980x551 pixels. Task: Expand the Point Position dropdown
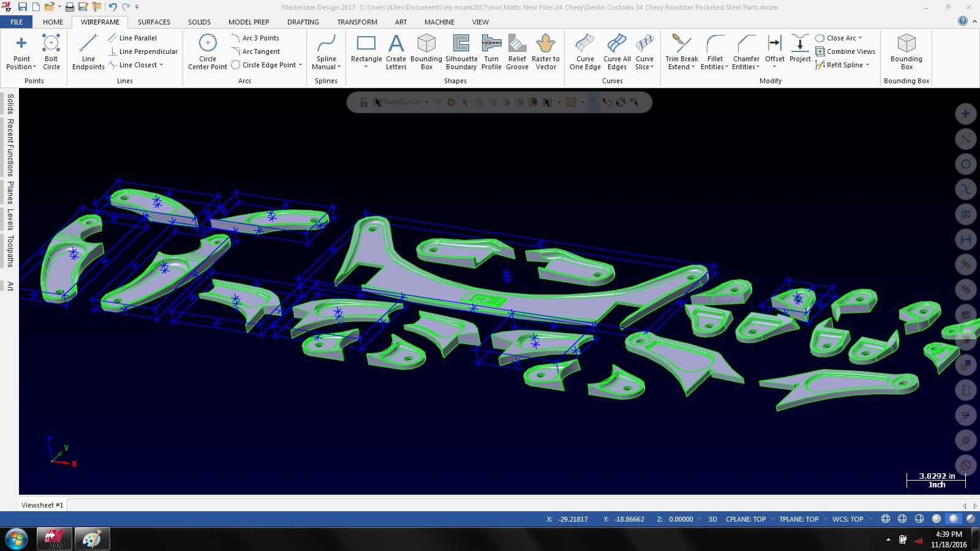pos(34,67)
